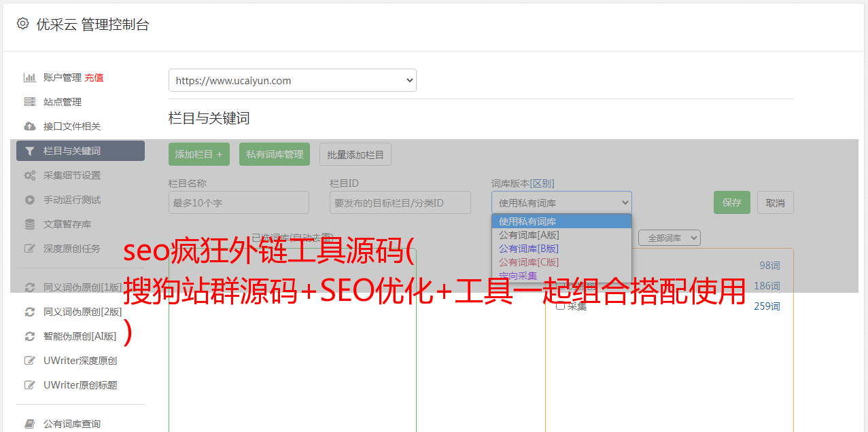
Task: Open 深度原创任务 via its edit icon
Action: click(29, 249)
